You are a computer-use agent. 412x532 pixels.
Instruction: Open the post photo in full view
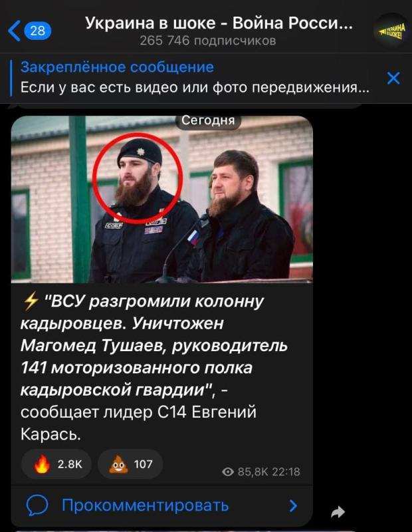coord(162,199)
